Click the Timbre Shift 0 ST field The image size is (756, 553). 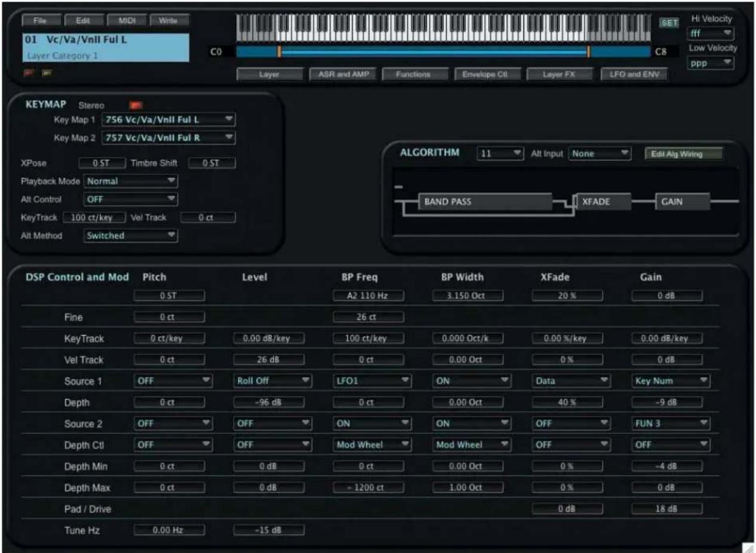pos(212,163)
